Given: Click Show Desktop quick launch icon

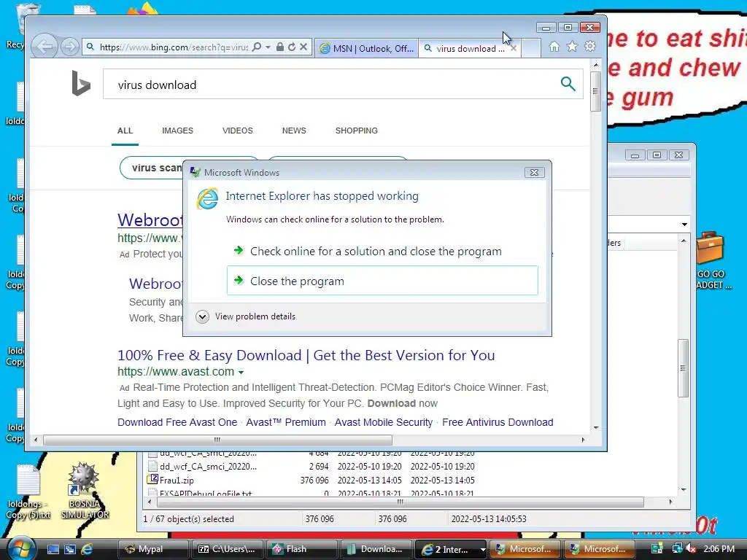Looking at the screenshot, I should 53,549.
